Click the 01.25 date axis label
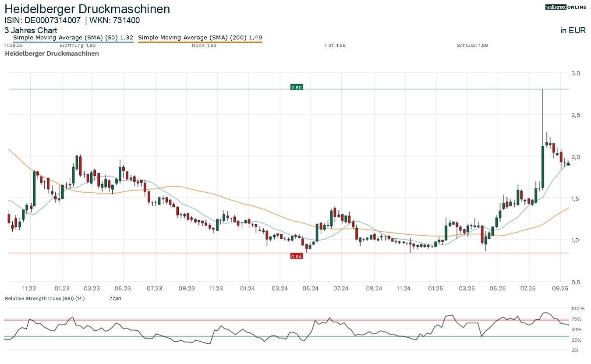This screenshot has width=591, height=364. coord(435,288)
